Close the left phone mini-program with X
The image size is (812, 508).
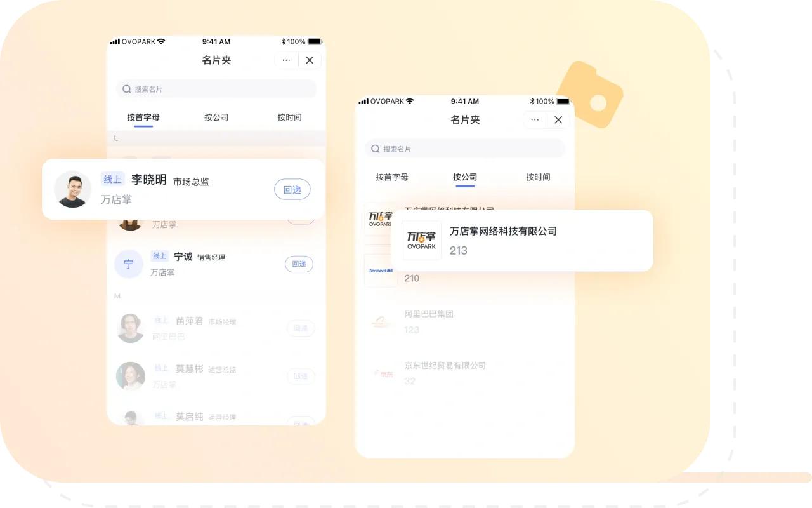coord(310,60)
